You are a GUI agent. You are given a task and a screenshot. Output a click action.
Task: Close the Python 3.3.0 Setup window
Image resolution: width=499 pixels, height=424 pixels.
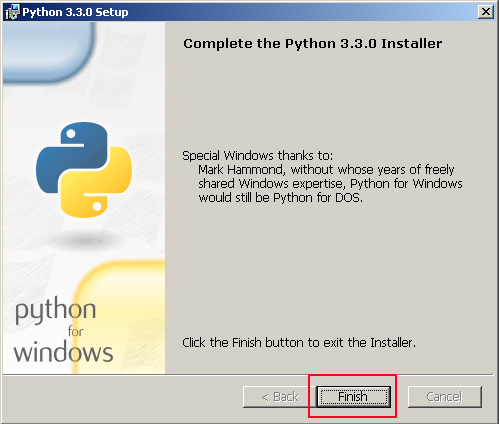pos(486,12)
